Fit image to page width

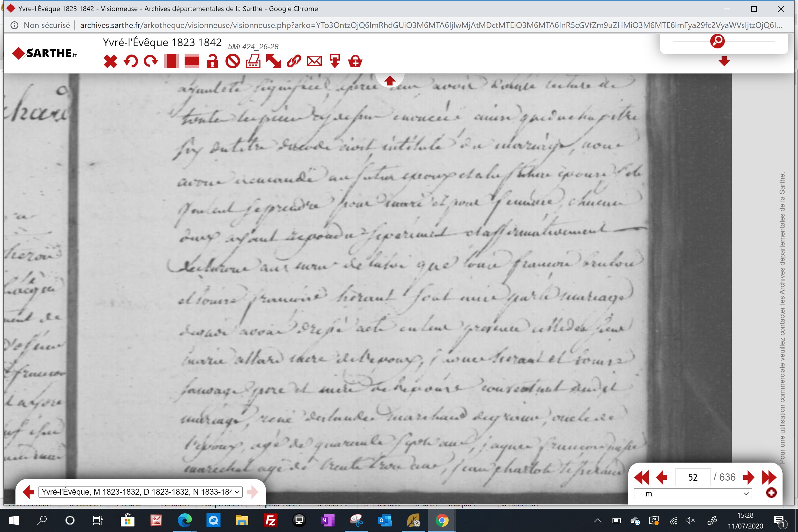pos(192,61)
